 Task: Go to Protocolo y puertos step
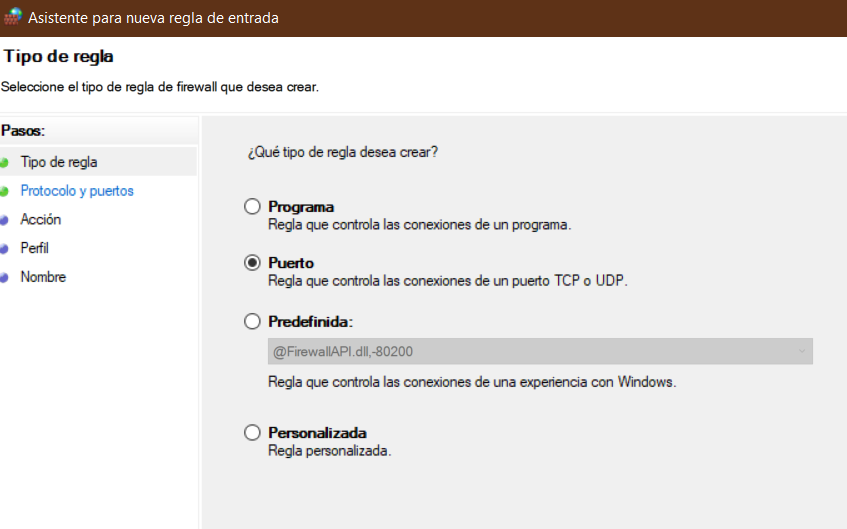click(77, 191)
